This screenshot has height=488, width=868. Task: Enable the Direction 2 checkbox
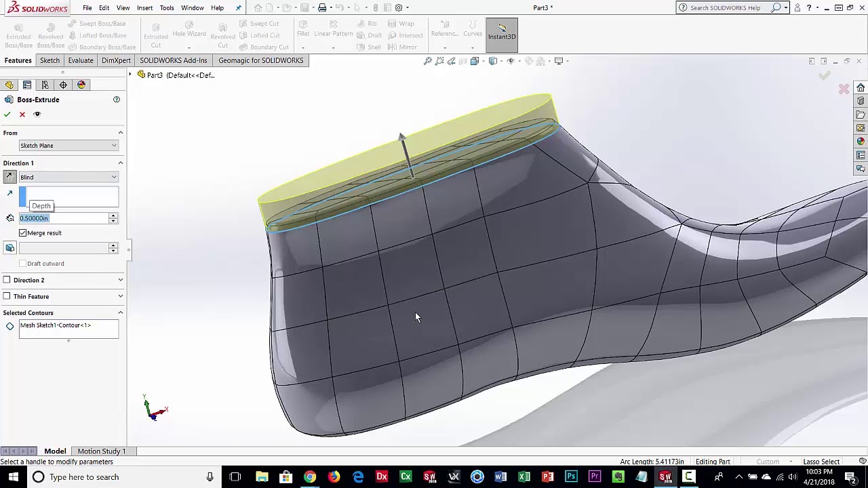point(7,280)
